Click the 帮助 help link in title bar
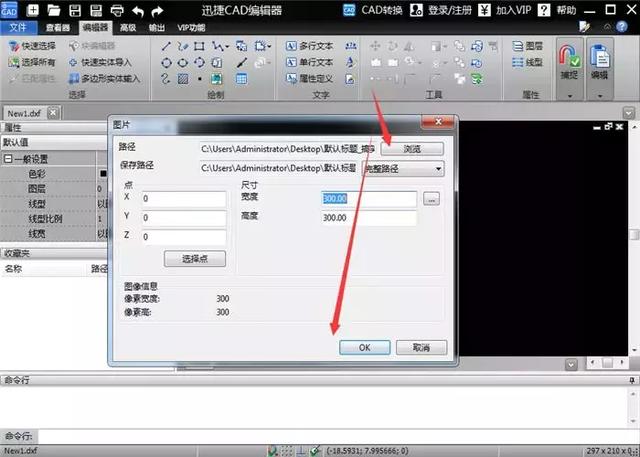Screen dimensions: 640x457 557,10
